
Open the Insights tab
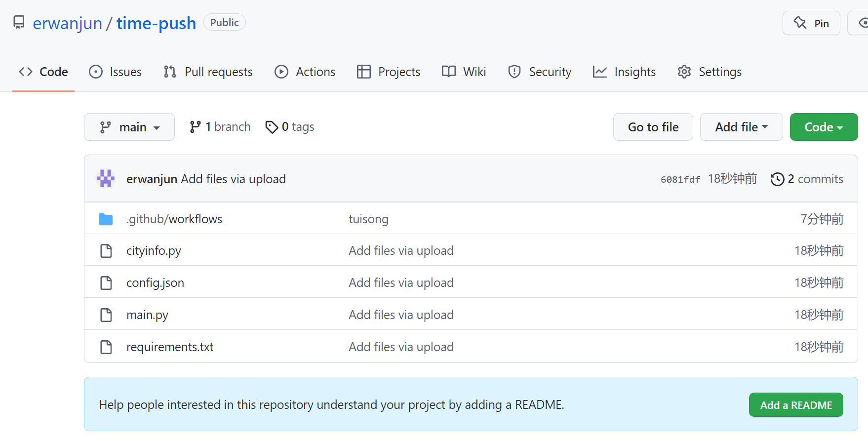(x=624, y=72)
